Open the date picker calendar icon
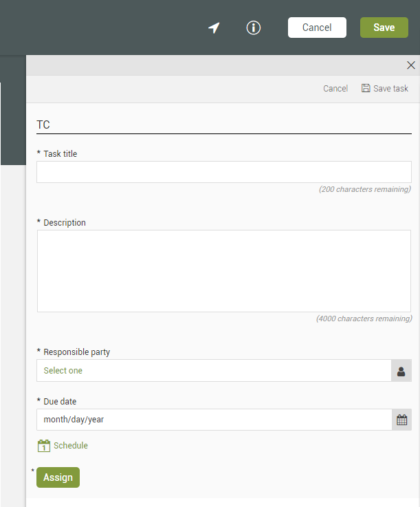 (401, 420)
